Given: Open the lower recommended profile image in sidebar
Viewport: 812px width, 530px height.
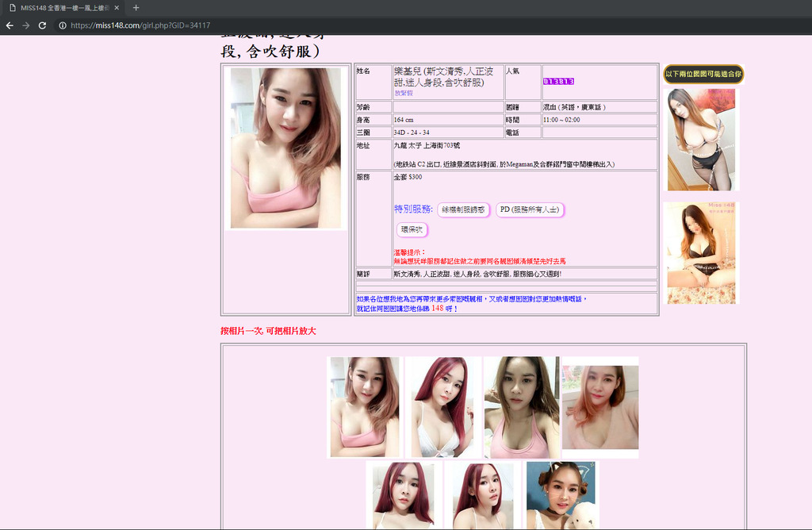Looking at the screenshot, I should pyautogui.click(x=701, y=253).
